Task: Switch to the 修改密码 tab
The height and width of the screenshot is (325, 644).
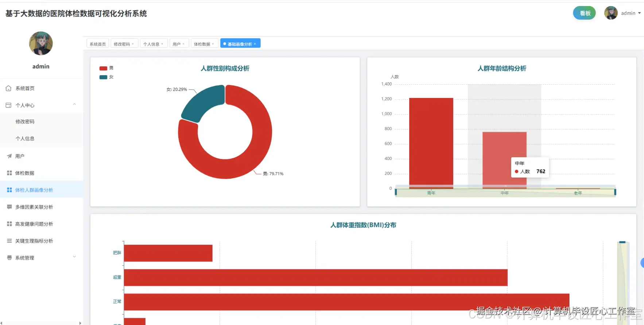Action: pos(124,44)
